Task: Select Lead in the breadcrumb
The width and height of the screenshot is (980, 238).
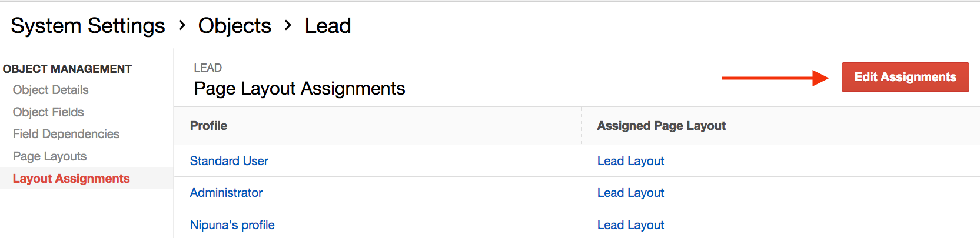Action: (x=328, y=26)
